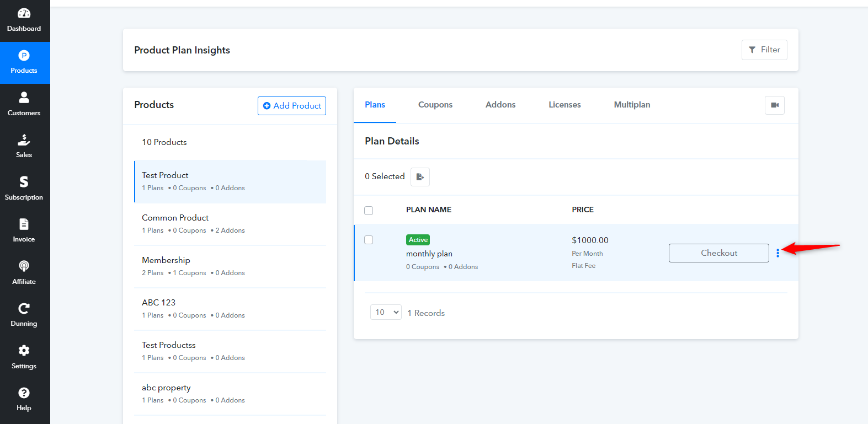Click the PLAN NAME column header

point(429,210)
